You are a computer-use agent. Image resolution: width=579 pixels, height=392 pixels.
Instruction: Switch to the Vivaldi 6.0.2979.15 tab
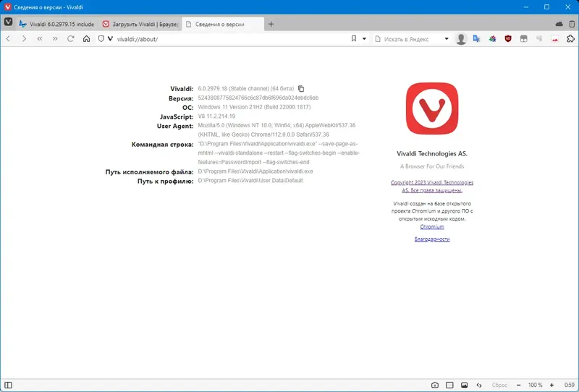coord(58,24)
